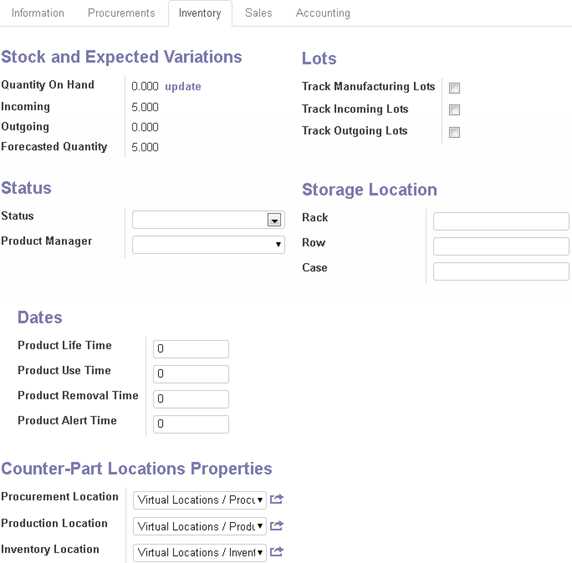
Task: Open the Inventory Location external link icon
Action: (277, 551)
